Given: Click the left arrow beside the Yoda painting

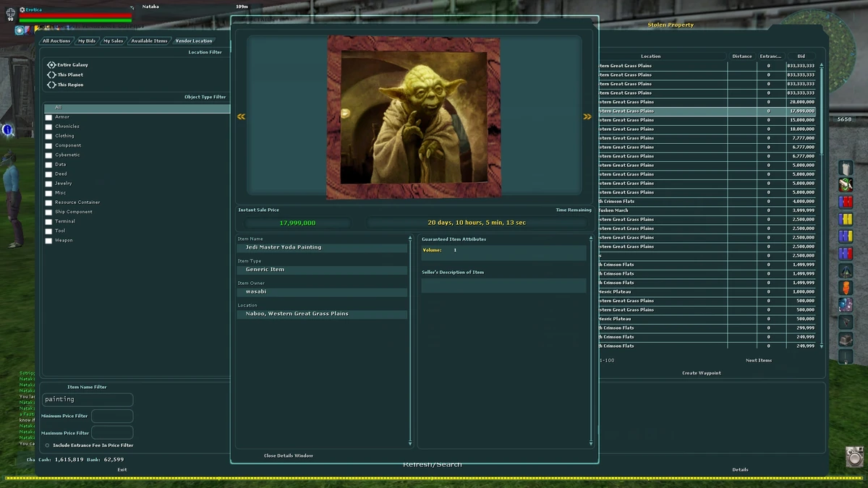Looking at the screenshot, I should tap(241, 116).
